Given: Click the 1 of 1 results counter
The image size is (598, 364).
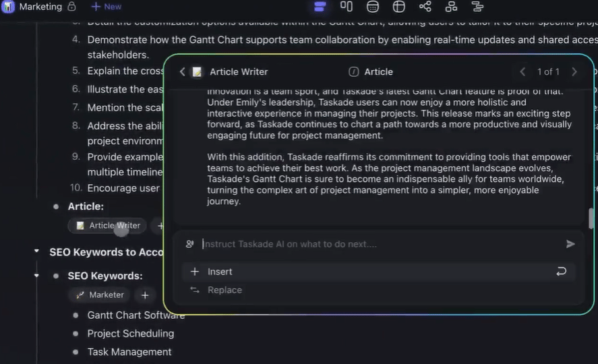Looking at the screenshot, I should pyautogui.click(x=548, y=71).
